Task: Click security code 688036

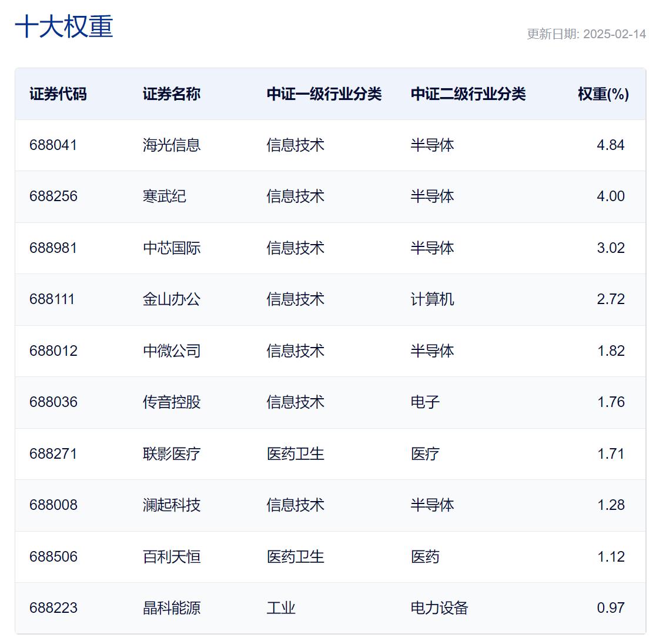Action: tap(53, 402)
